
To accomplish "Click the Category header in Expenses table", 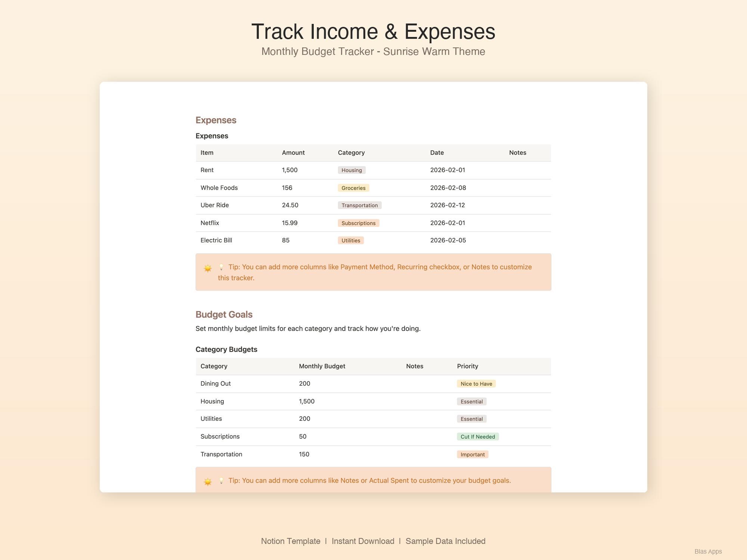I will [351, 153].
